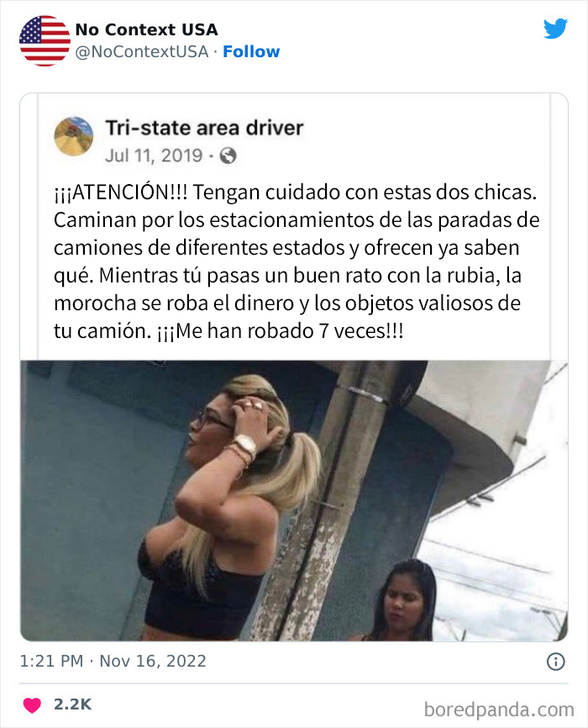The height and width of the screenshot is (728, 588).
Task: Click the American flag profile avatar
Action: (45, 41)
